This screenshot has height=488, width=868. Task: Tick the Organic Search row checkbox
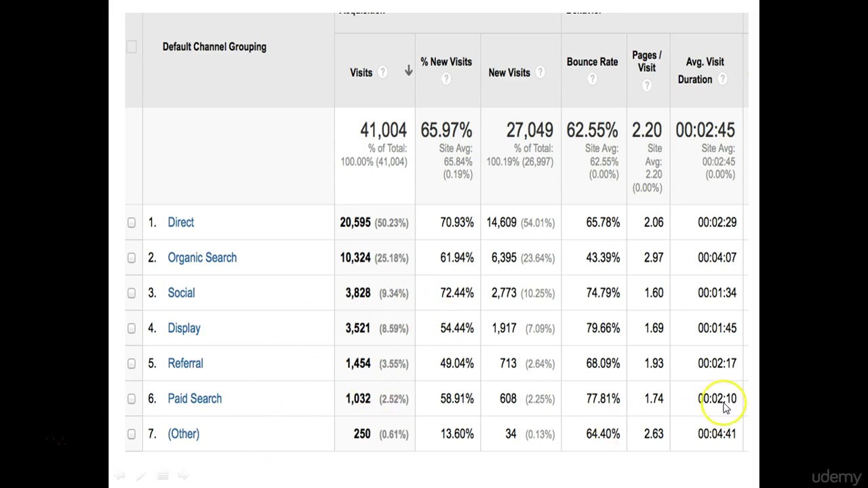[132, 258]
